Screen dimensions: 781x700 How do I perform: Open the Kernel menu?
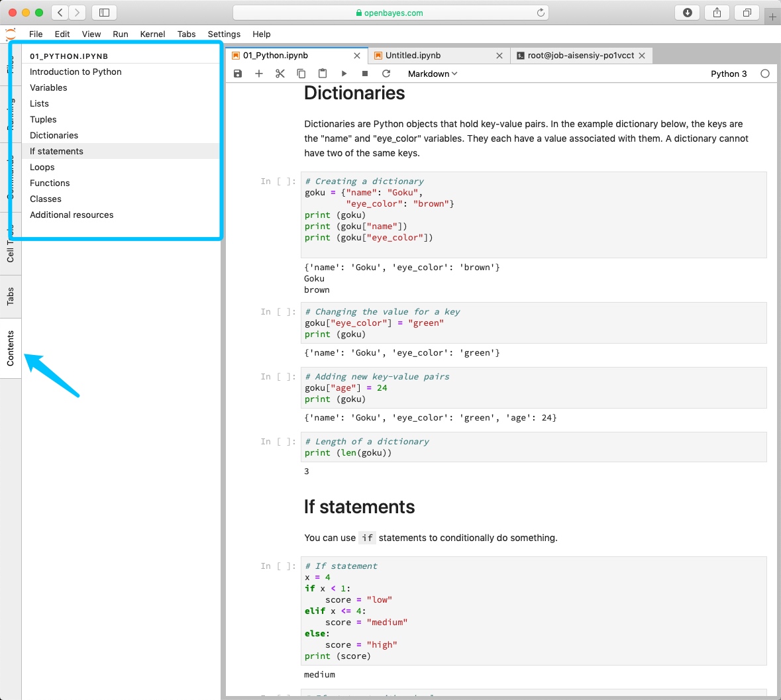pos(152,34)
